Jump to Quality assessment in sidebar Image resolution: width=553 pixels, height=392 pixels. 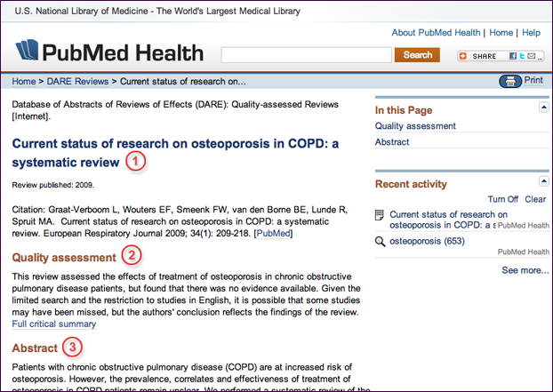click(415, 126)
